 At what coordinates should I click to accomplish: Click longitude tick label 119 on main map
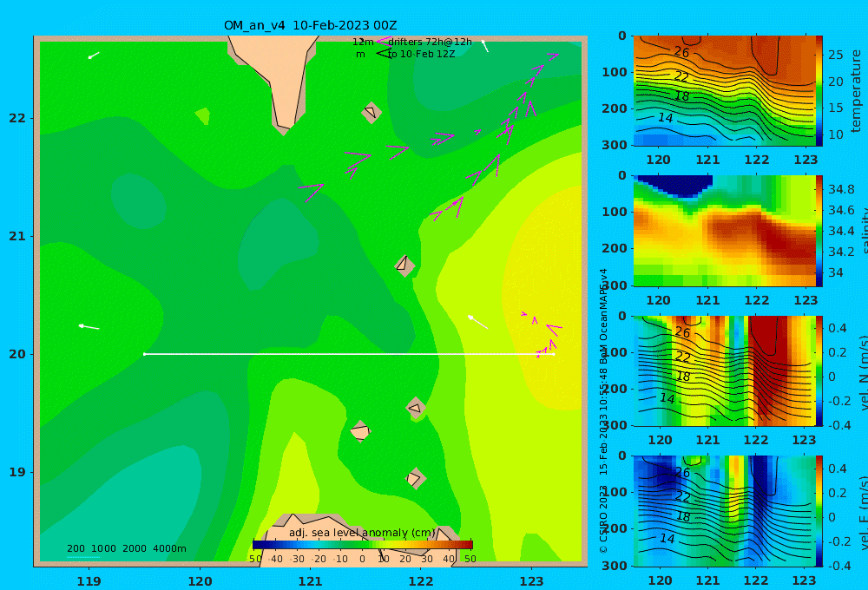[x=89, y=581]
